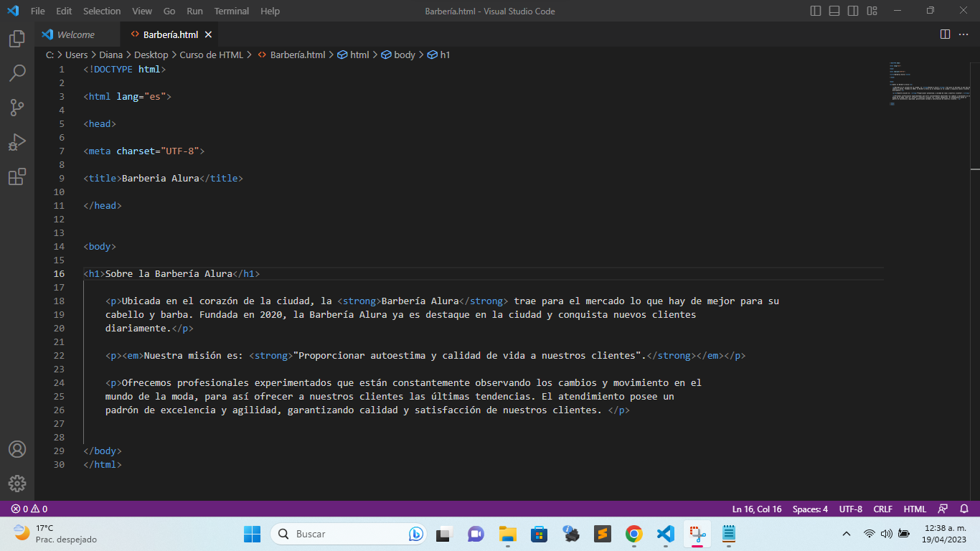The width and height of the screenshot is (980, 551).
Task: Click the VS Code logo in title bar
Action: click(x=12, y=11)
